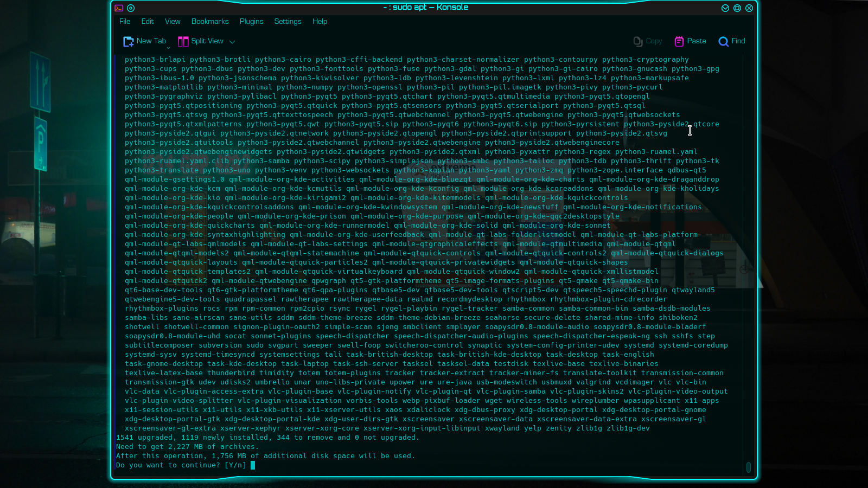Click the package name 'simple-scan'
This screenshot has height=488, width=868.
(348, 327)
